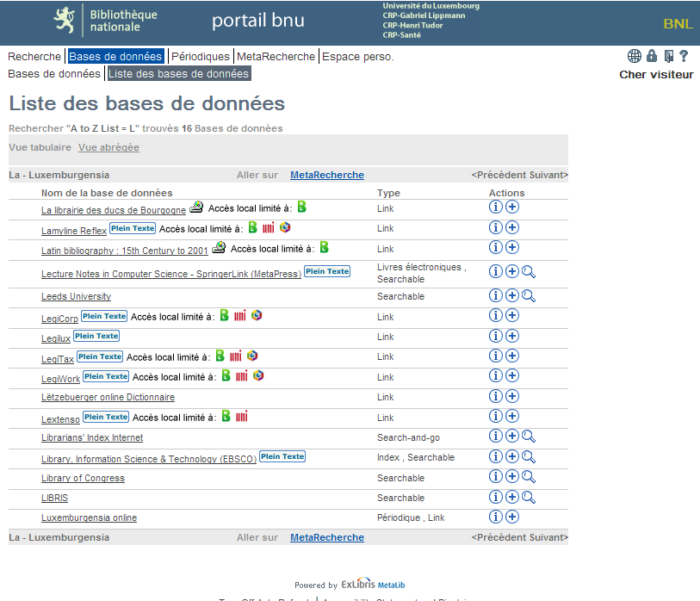Image resolution: width=700 pixels, height=601 pixels.
Task: Click the Plein Texte badge beside Legilux
Action: click(x=96, y=336)
